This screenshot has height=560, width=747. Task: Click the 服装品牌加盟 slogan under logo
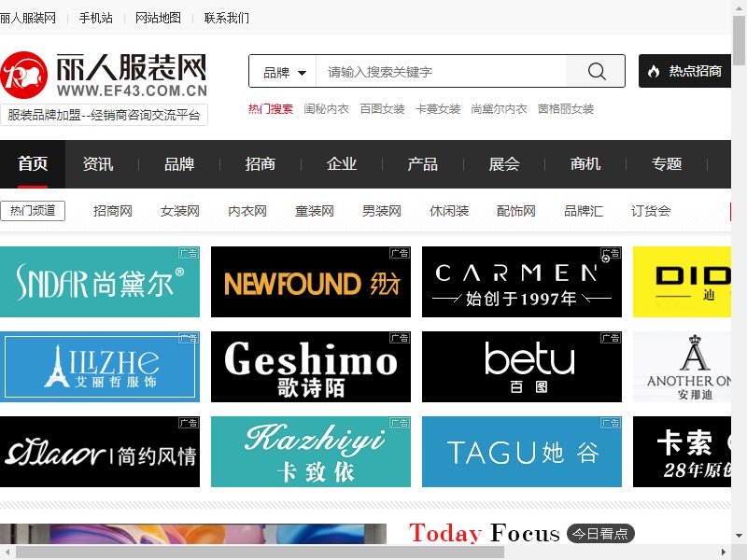point(104,115)
